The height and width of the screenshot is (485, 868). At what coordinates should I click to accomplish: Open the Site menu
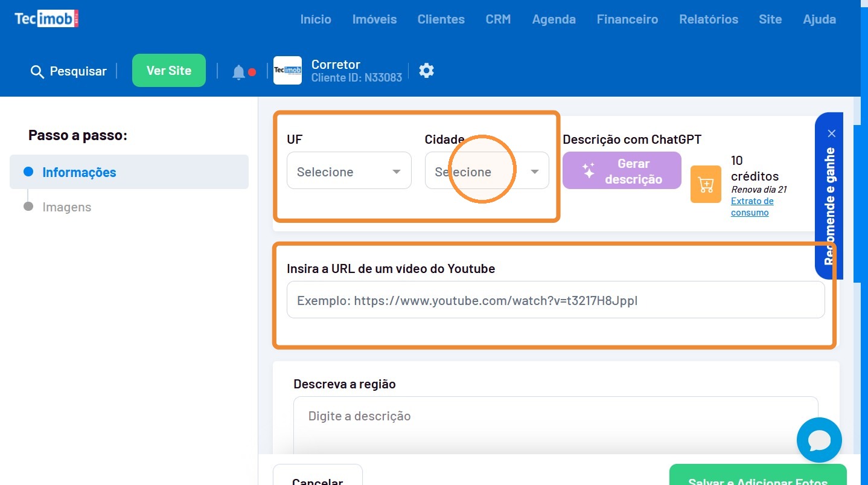pyautogui.click(x=770, y=19)
